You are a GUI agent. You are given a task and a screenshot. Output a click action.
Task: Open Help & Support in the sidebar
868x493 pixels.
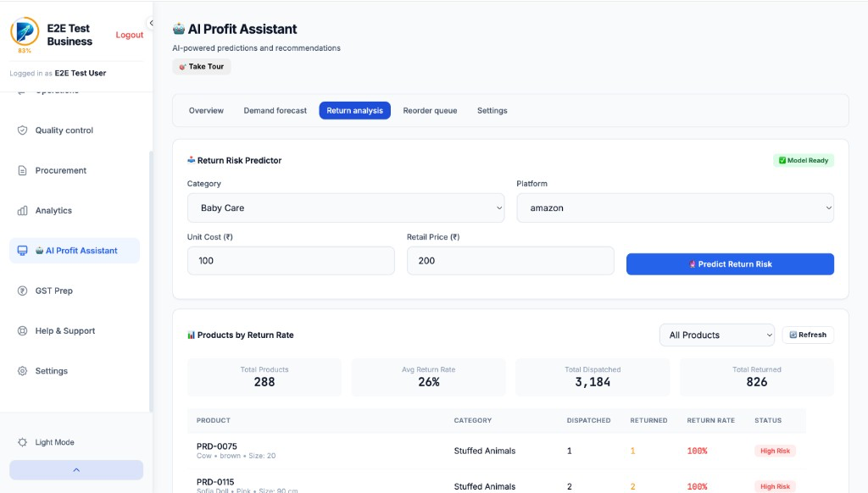point(75,331)
